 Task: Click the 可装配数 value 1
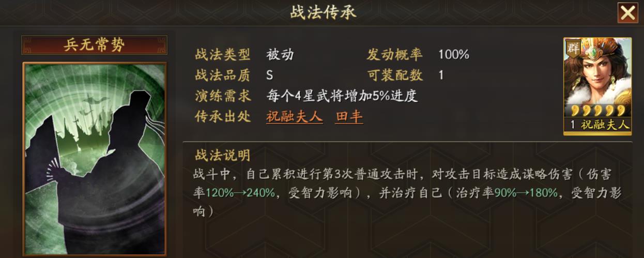[x=441, y=75]
